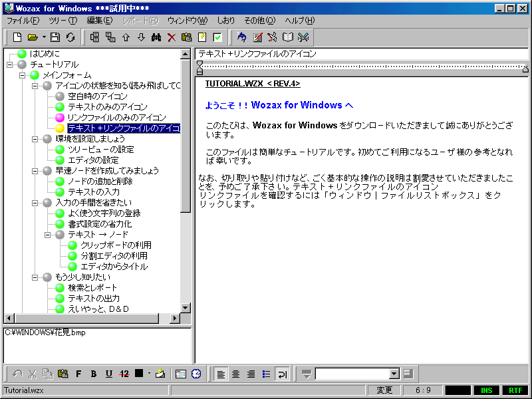
Task: Set center text alignment
Action: (236, 374)
